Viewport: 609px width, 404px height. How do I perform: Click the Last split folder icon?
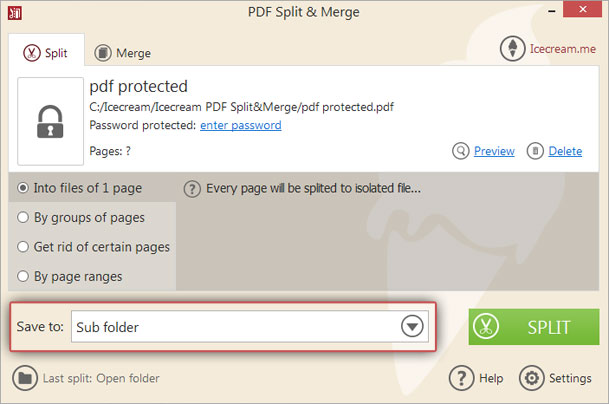[x=25, y=378]
